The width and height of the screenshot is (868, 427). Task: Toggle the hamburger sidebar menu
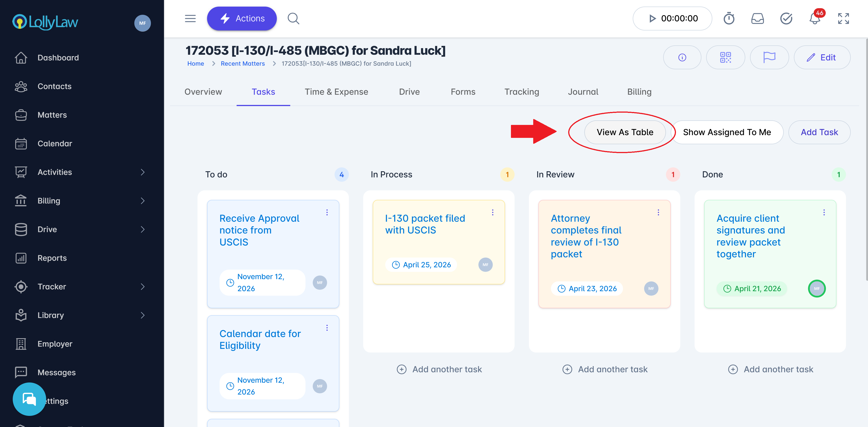point(190,19)
